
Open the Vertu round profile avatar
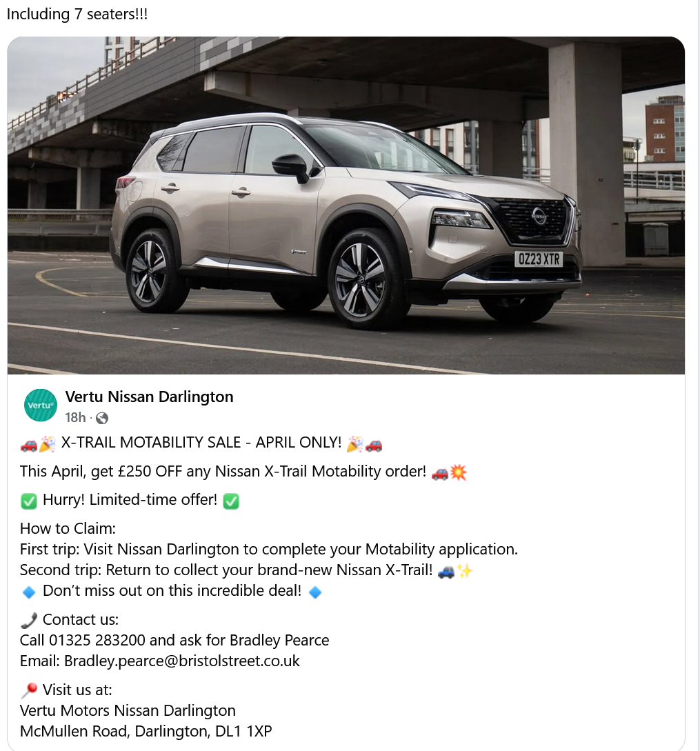pos(41,405)
